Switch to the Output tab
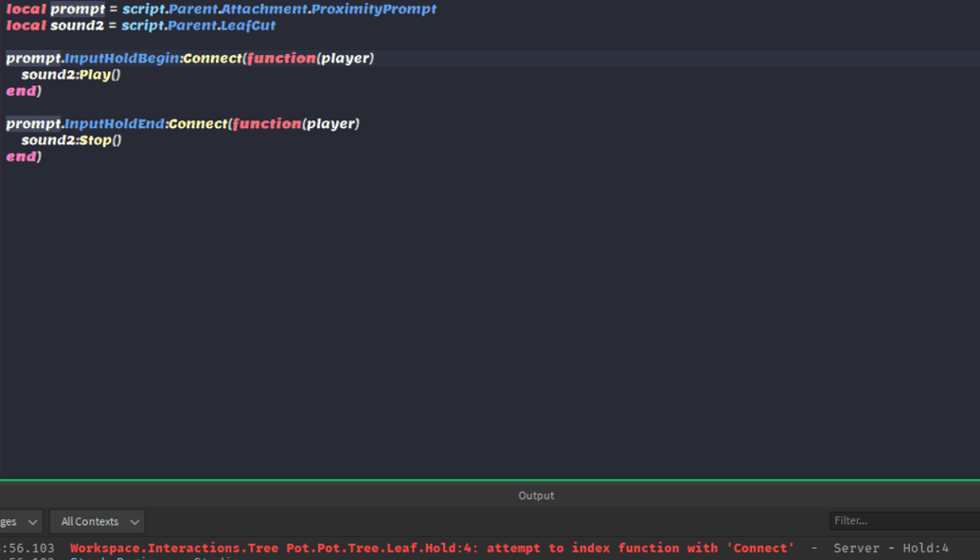Image resolution: width=980 pixels, height=560 pixels. pyautogui.click(x=536, y=495)
